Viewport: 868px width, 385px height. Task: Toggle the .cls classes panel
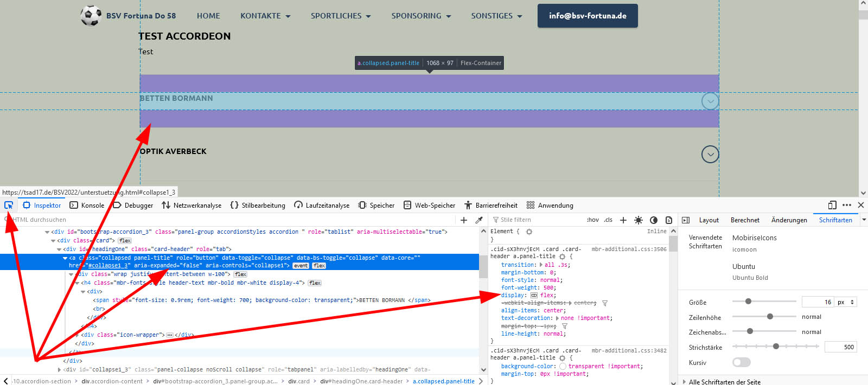coord(608,220)
